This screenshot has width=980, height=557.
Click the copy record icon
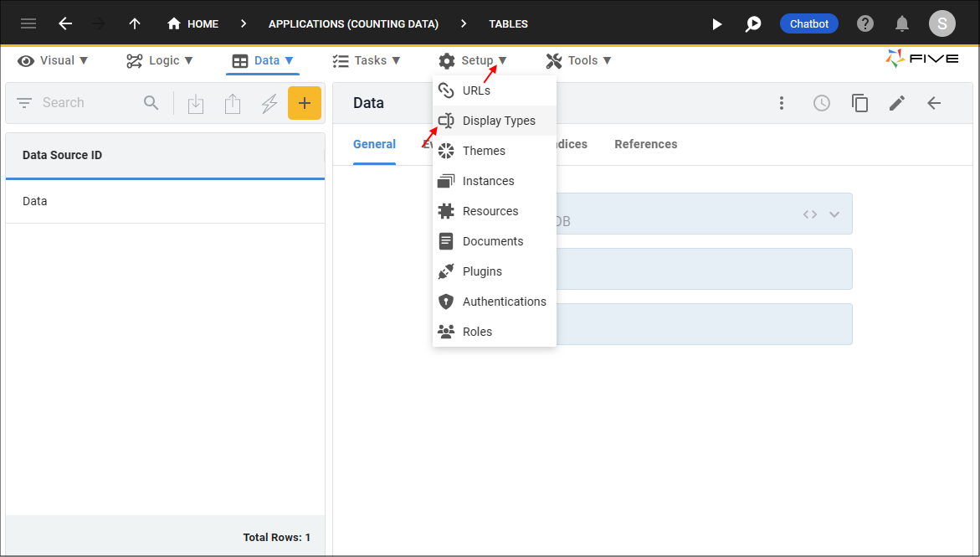point(859,103)
